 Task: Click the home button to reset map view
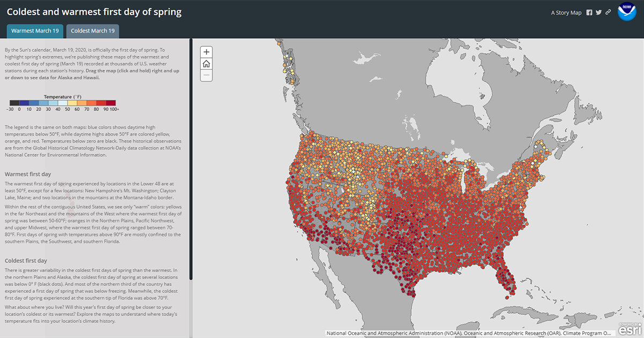pos(206,63)
